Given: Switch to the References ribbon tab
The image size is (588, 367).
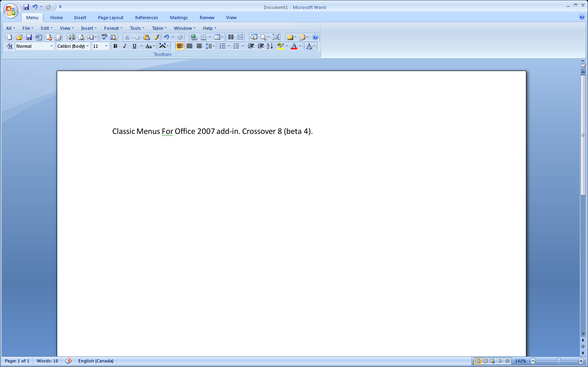Looking at the screenshot, I should coord(146,18).
